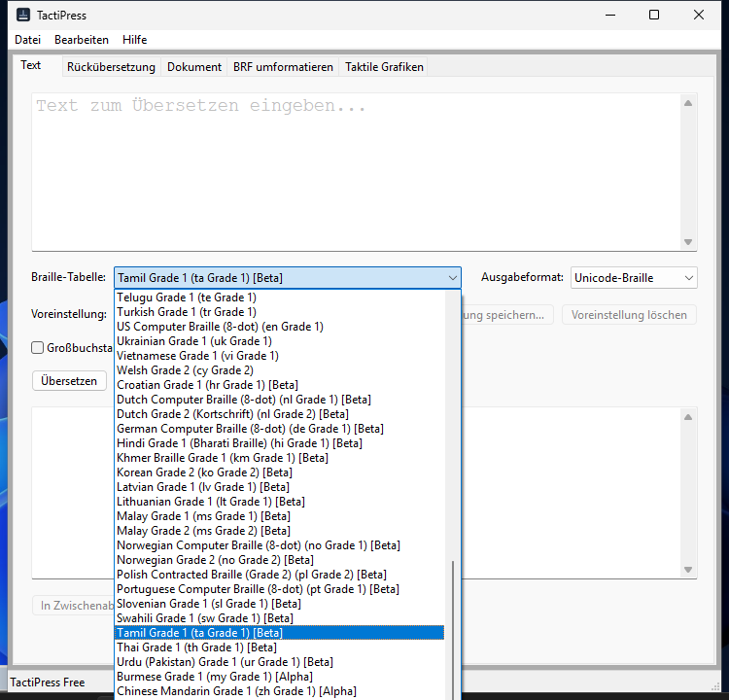Select German Computer Braille (8-dot) [Beta]

[279, 429]
